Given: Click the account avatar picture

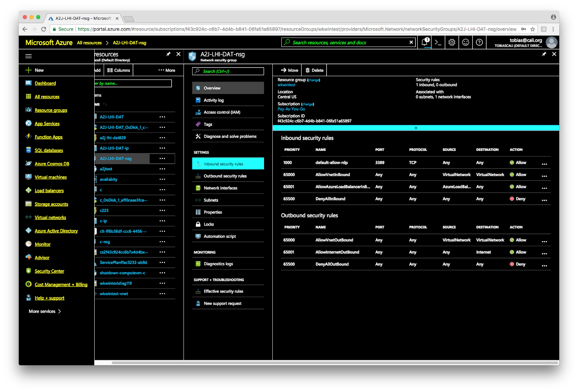Looking at the screenshot, I should 551,42.
